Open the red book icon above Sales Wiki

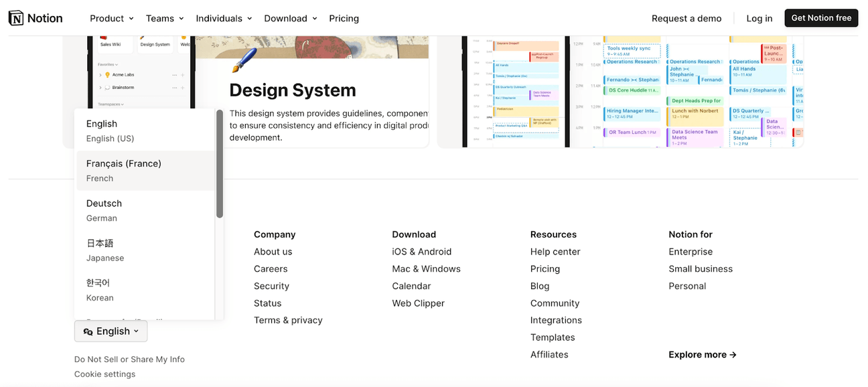pos(103,37)
